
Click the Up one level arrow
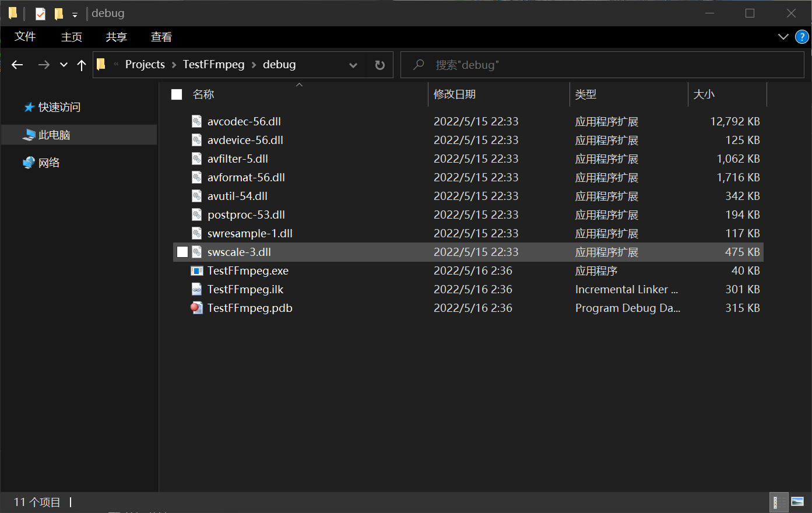tap(82, 65)
